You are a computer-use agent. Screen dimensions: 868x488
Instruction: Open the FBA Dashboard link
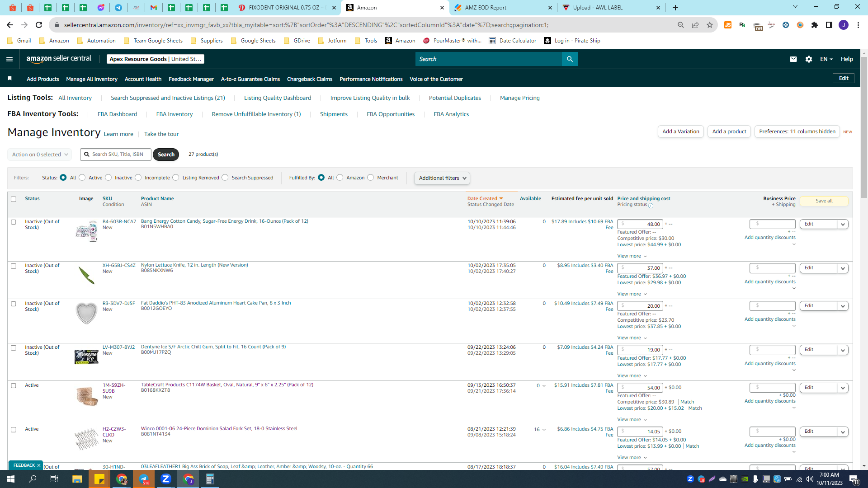[117, 114]
